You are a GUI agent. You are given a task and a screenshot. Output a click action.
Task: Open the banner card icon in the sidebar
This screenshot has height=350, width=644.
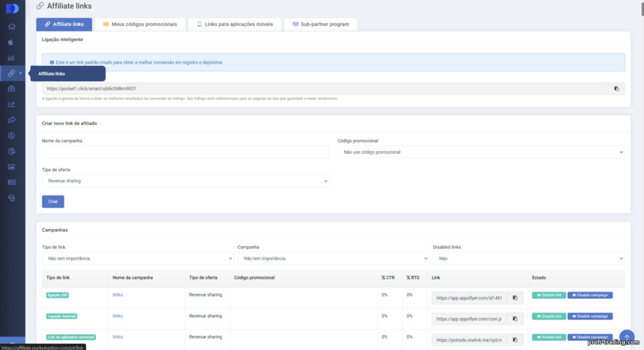coord(11,182)
